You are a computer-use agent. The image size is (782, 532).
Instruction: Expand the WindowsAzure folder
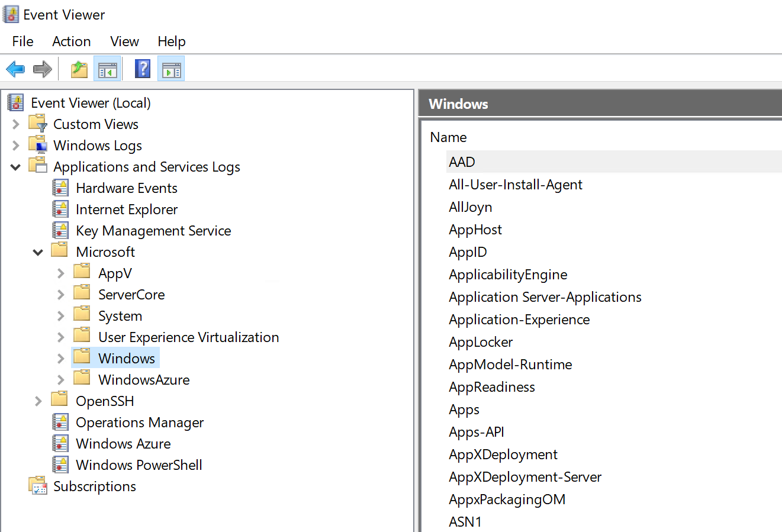(60, 380)
